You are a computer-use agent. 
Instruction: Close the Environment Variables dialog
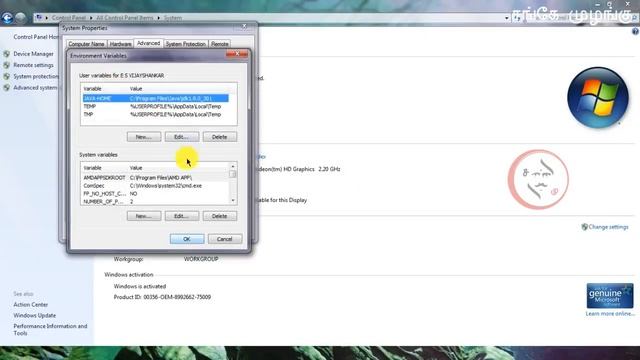(x=237, y=54)
